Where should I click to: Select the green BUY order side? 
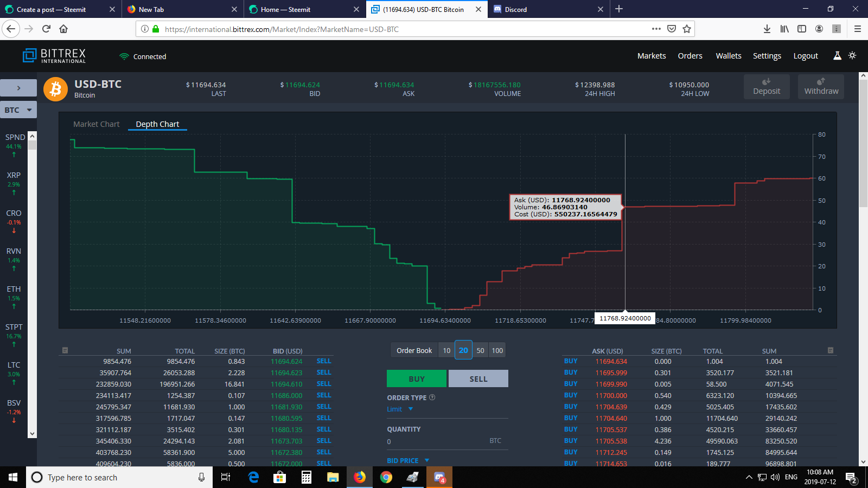point(417,378)
